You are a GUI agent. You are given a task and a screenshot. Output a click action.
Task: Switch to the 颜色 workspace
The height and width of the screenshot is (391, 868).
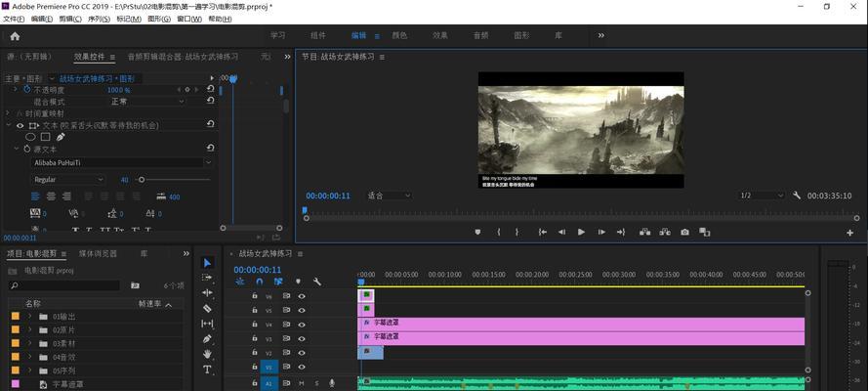(x=399, y=35)
